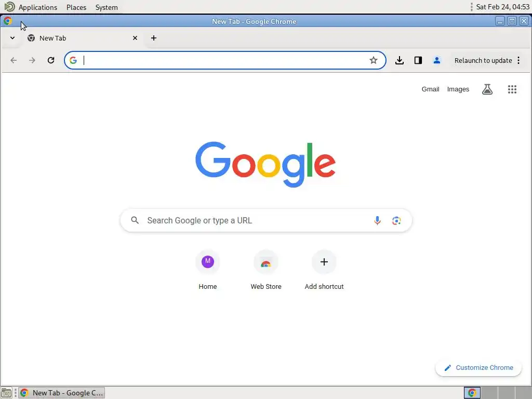Click the magnifier icon in search box
The image size is (532, 399).
coord(135,220)
